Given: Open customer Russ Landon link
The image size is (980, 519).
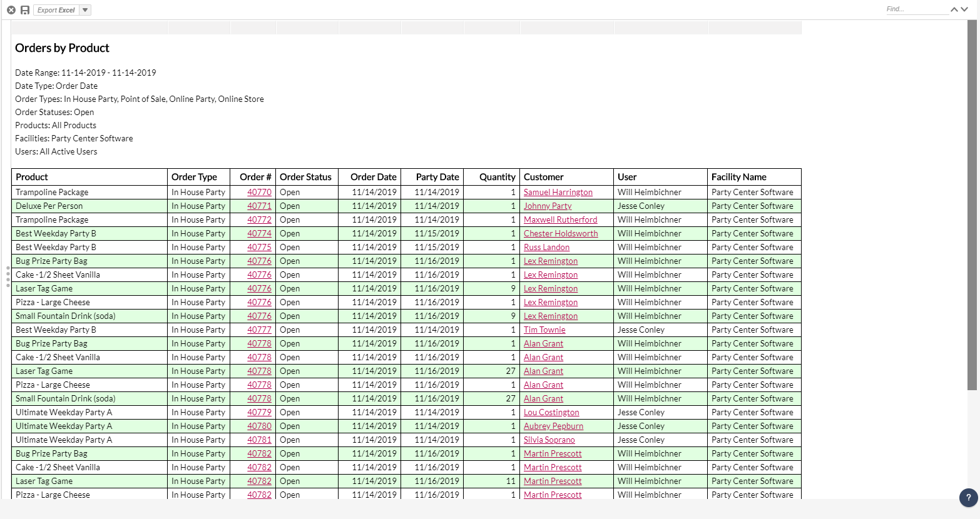Looking at the screenshot, I should point(546,247).
